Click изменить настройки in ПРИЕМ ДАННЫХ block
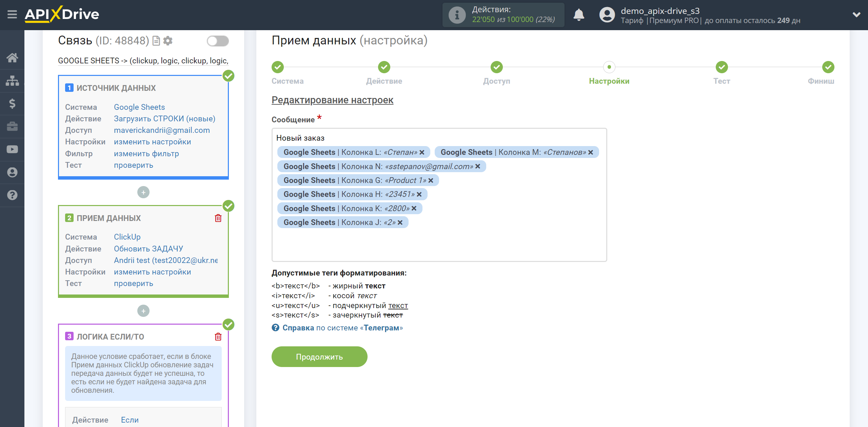This screenshot has width=868, height=427. (153, 272)
